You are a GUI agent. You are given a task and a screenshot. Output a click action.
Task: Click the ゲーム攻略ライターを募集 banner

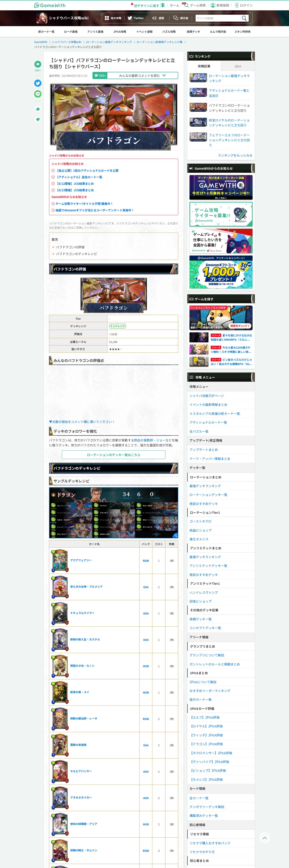(x=221, y=214)
